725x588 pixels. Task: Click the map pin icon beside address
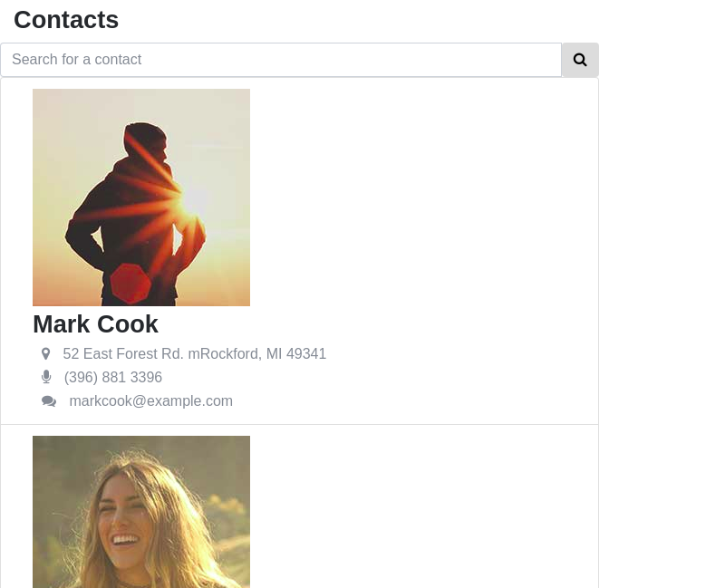[x=46, y=353]
